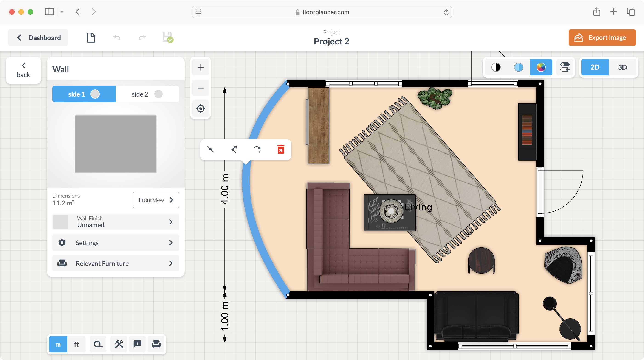Return to the Dashboard

(x=38, y=37)
